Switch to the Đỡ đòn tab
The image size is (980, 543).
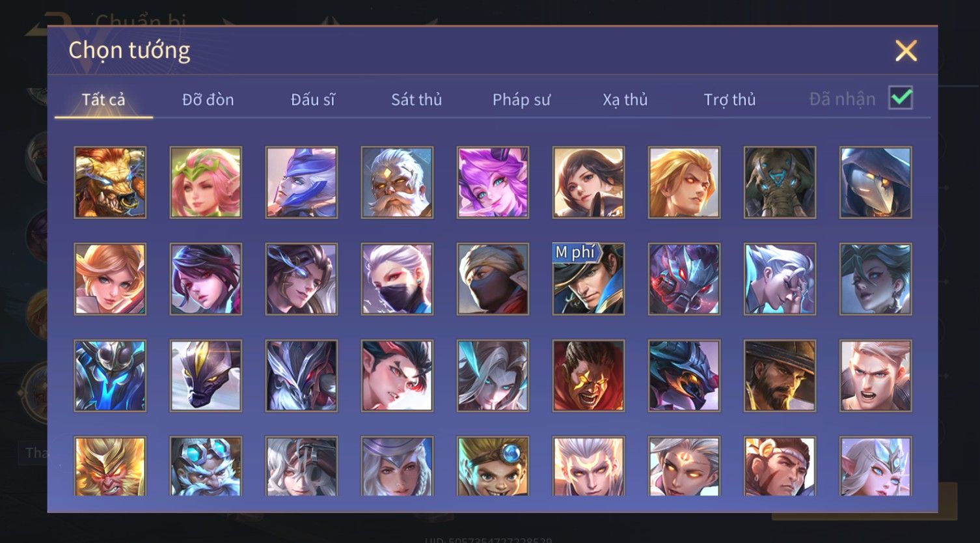tap(208, 100)
